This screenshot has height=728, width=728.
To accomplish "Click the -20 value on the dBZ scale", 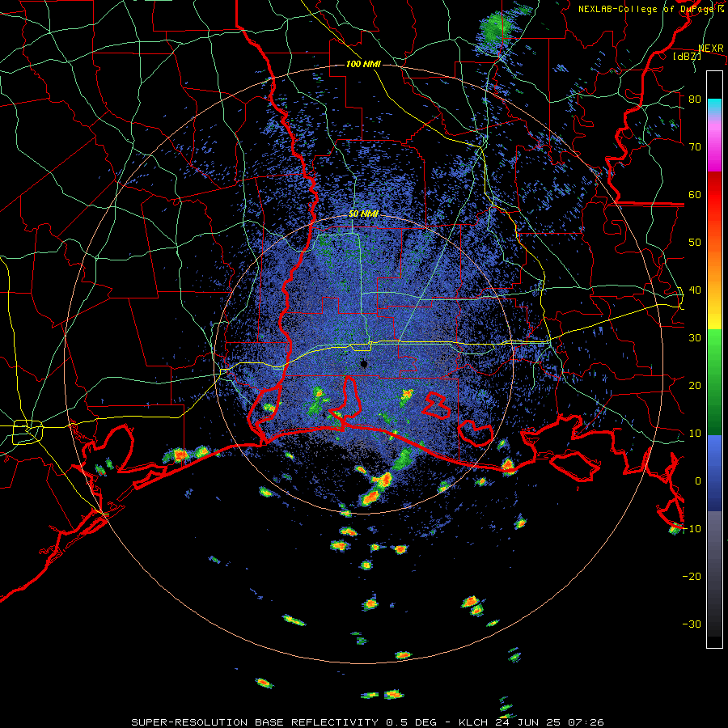I will tap(692, 576).
